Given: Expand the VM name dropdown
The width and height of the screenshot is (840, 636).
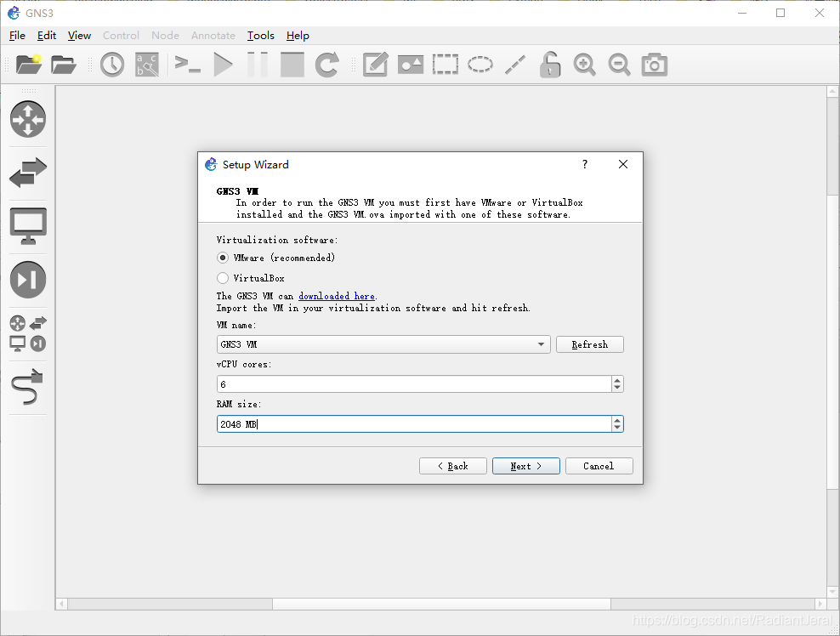Looking at the screenshot, I should coord(541,344).
